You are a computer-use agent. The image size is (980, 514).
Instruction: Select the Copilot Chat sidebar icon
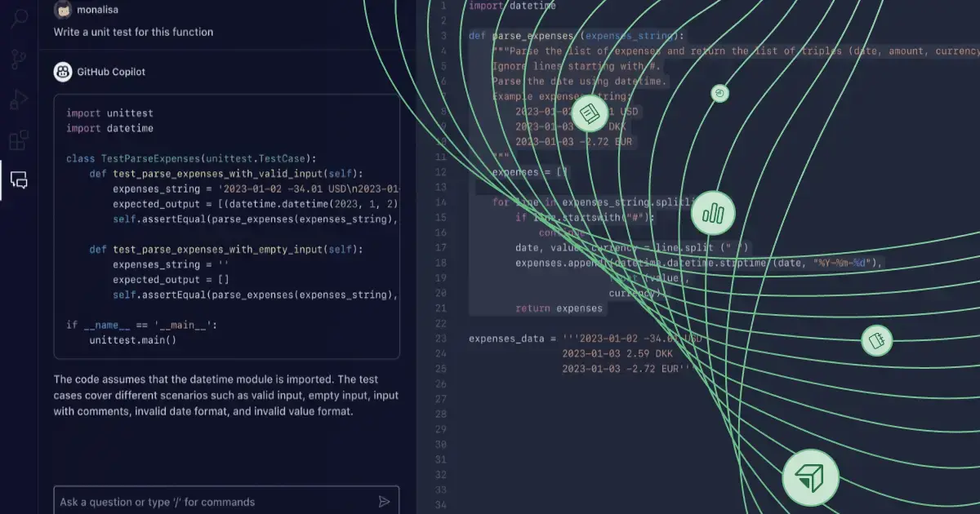click(x=19, y=180)
